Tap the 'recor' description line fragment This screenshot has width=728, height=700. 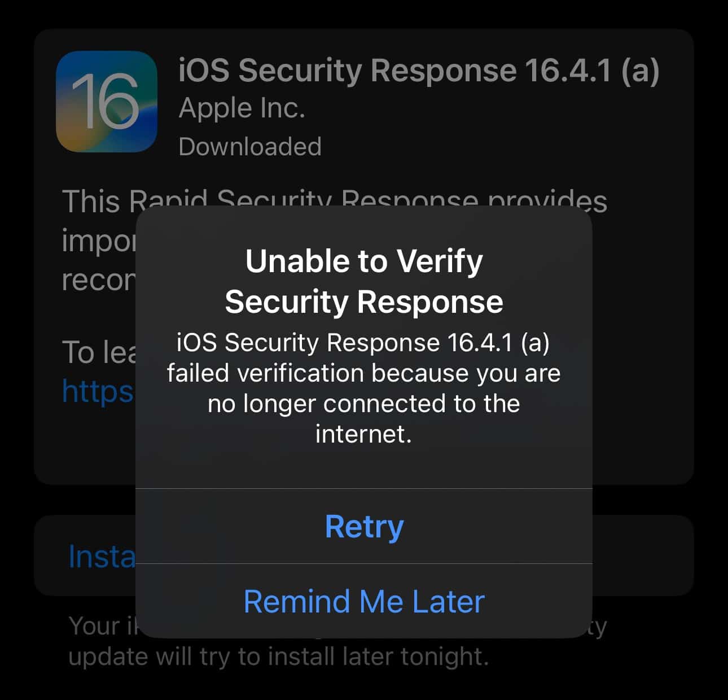point(99,280)
